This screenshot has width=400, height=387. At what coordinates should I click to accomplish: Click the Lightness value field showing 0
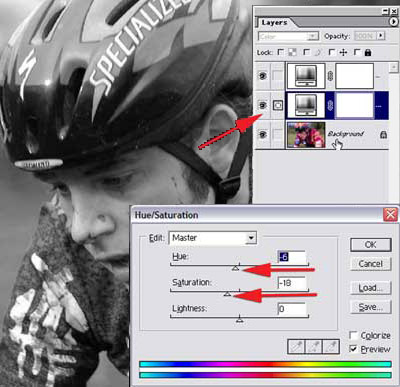point(292,309)
